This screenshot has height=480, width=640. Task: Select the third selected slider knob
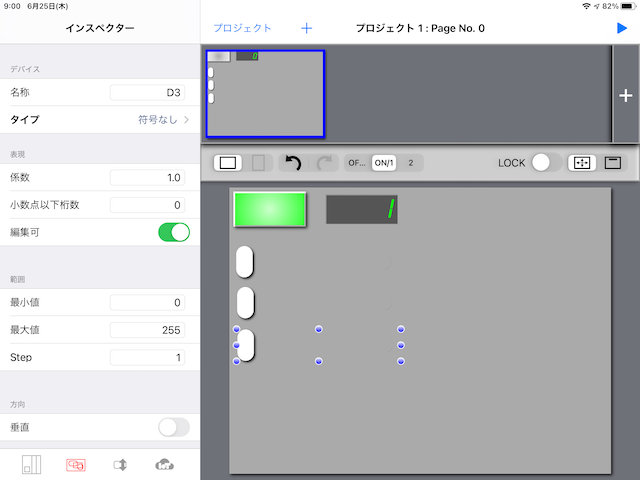[x=246, y=345]
